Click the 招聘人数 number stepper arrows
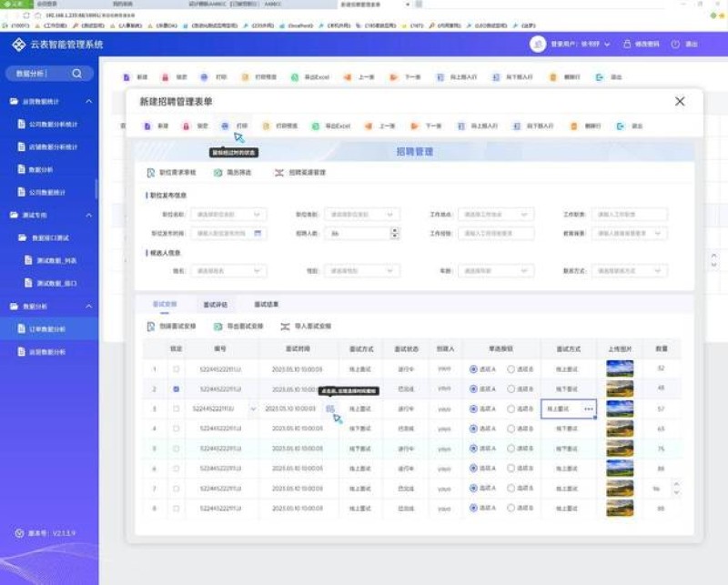Image resolution: width=728 pixels, height=585 pixels. tap(395, 233)
